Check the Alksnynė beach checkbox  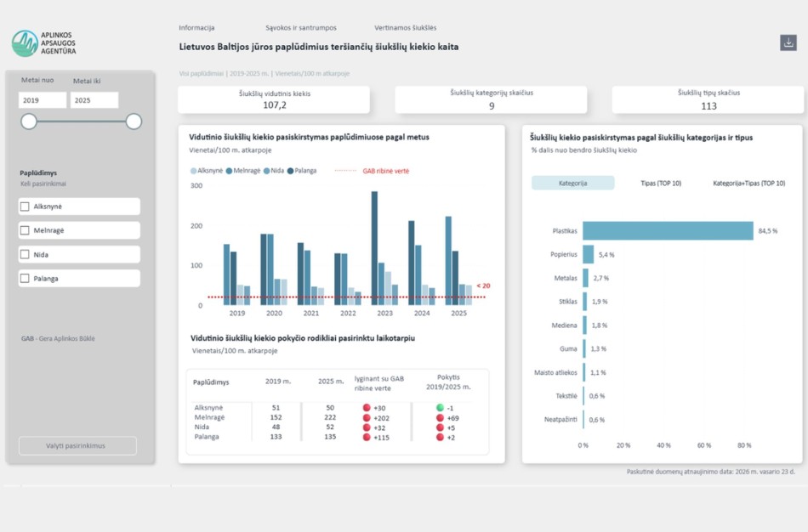(25, 207)
